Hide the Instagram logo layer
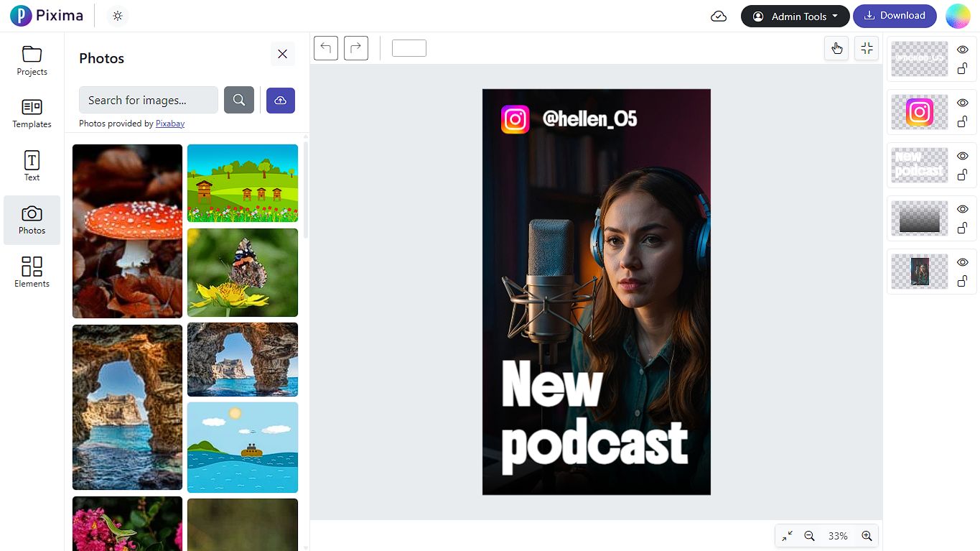 click(x=963, y=103)
